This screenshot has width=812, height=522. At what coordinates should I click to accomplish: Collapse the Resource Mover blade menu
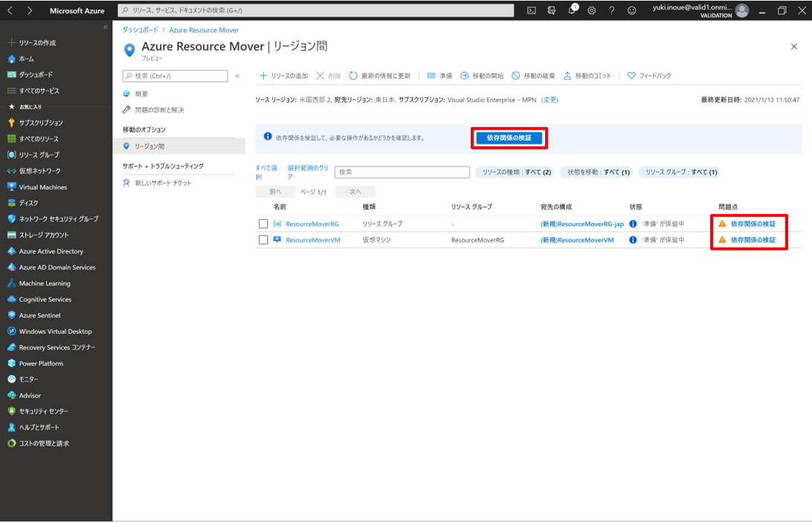pos(237,76)
